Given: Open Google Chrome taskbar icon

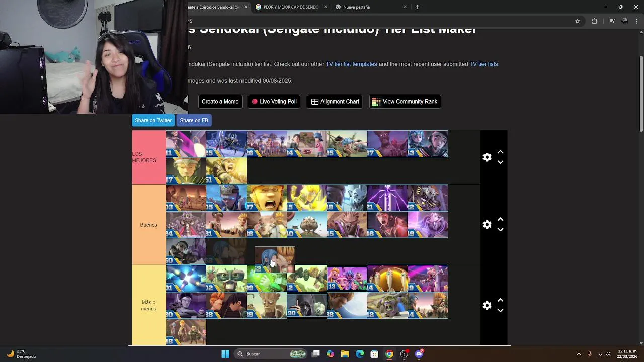Looking at the screenshot, I should click(389, 354).
